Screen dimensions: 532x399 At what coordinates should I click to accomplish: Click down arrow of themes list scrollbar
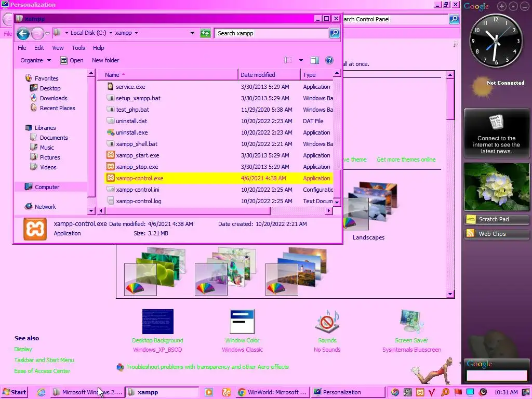point(450,294)
